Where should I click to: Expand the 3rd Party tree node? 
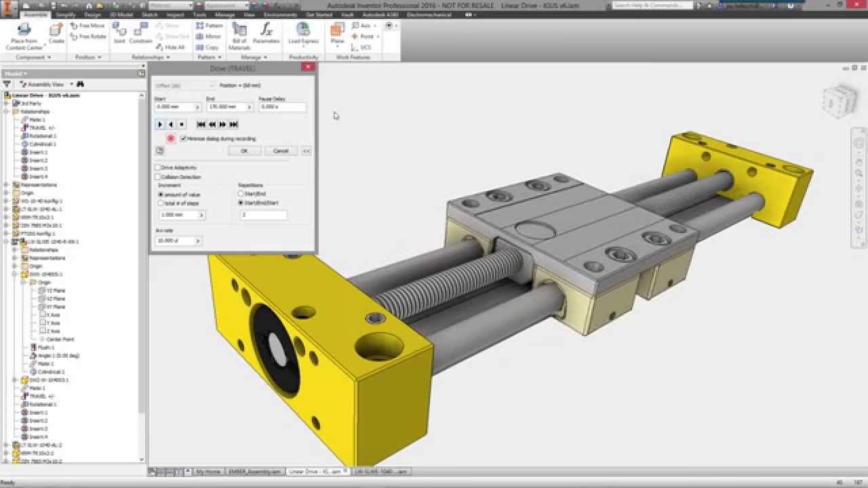6,104
